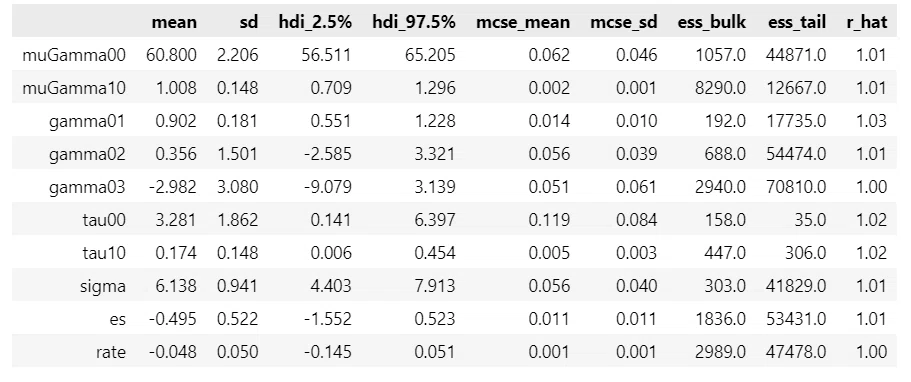Click the mcse_mean column header
Image resolution: width=911 pixels, height=382 pixels.
click(523, 22)
